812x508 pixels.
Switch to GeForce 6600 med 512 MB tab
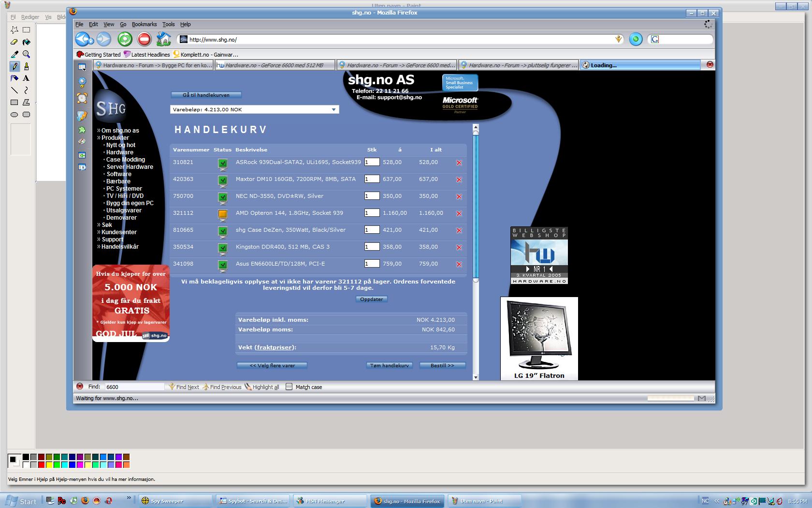click(275, 65)
